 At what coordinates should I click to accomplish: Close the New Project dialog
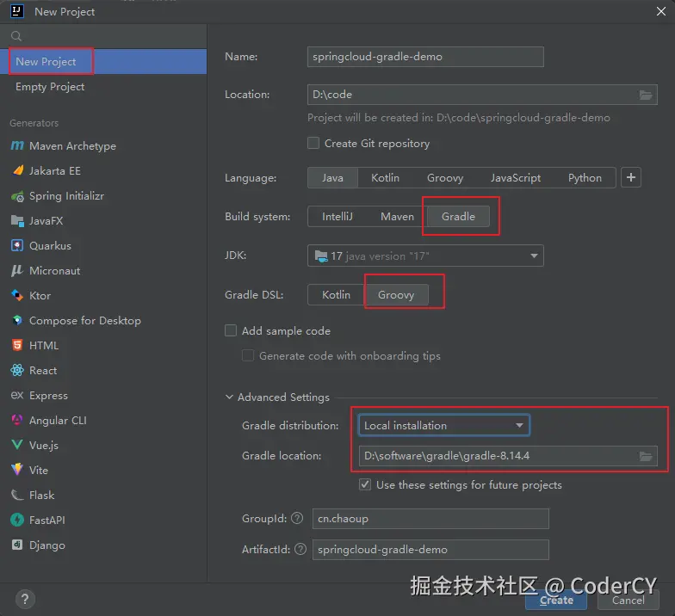661,12
